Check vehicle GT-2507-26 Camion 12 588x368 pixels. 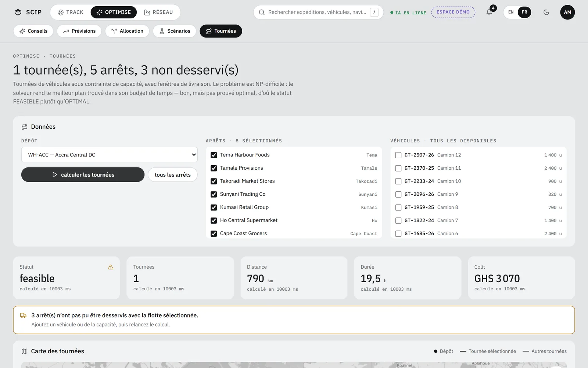point(398,155)
